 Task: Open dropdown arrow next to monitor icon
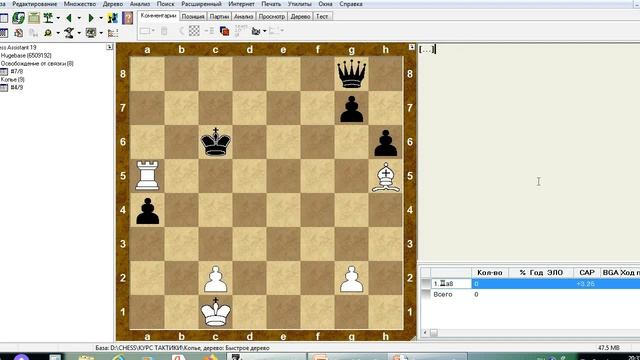[101, 33]
